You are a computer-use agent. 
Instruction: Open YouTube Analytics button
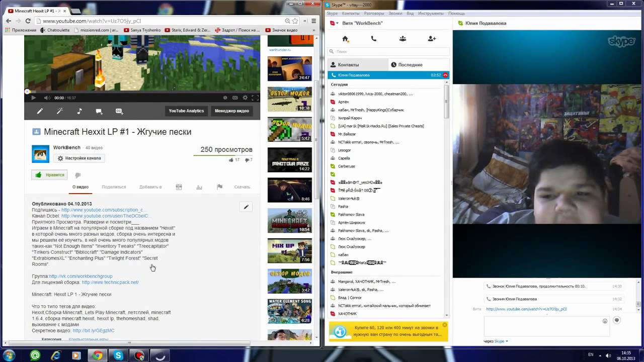(x=186, y=111)
